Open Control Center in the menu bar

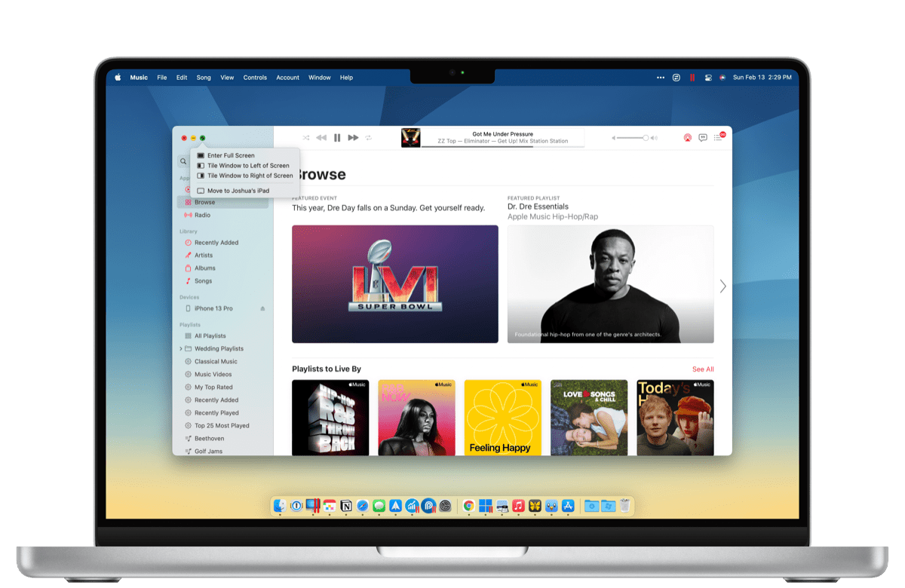coord(708,78)
